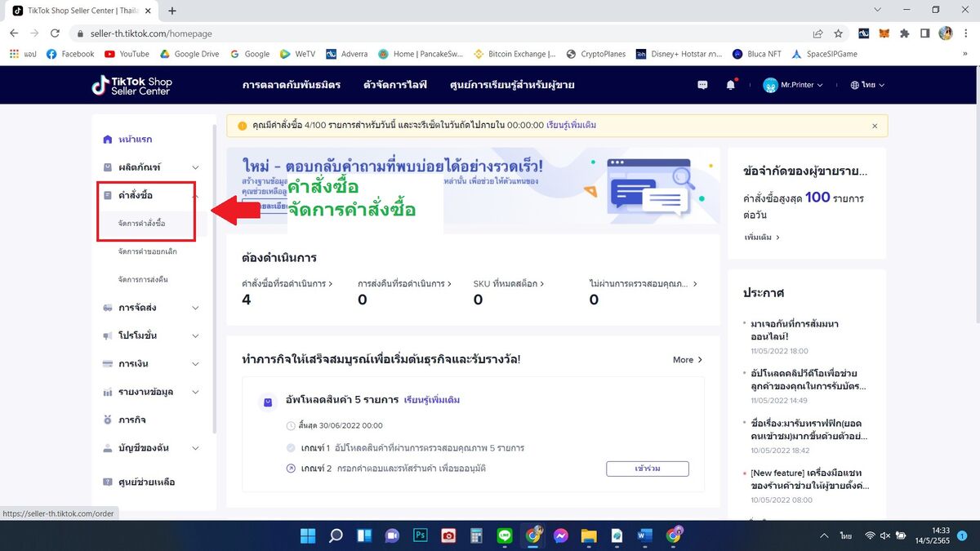Open a new browser tab
Screen dimensions: 980x551
172,11
